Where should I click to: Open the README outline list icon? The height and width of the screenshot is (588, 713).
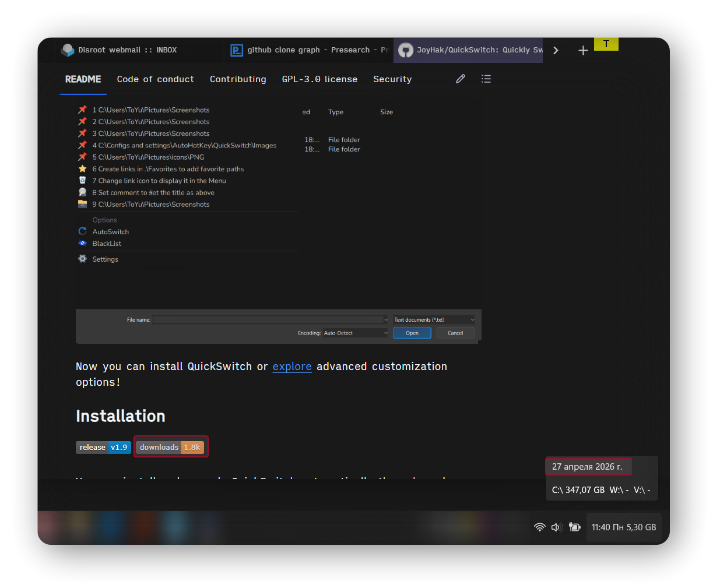[486, 79]
